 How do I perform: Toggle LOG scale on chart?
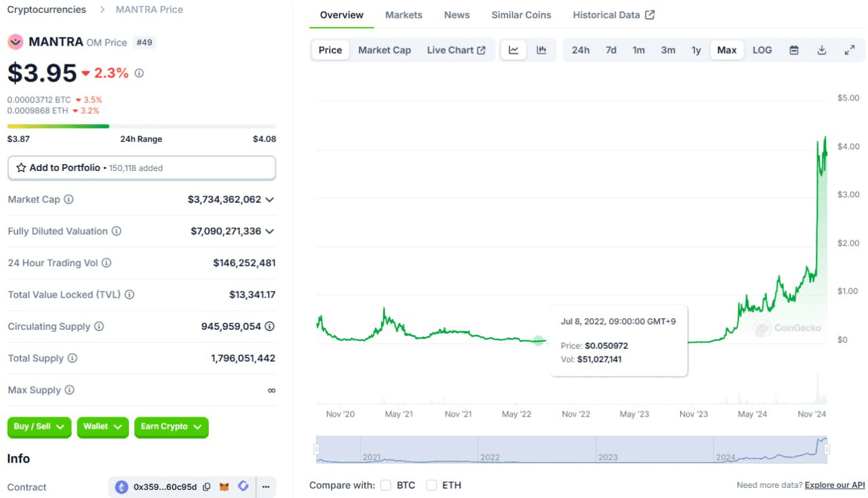tap(762, 50)
